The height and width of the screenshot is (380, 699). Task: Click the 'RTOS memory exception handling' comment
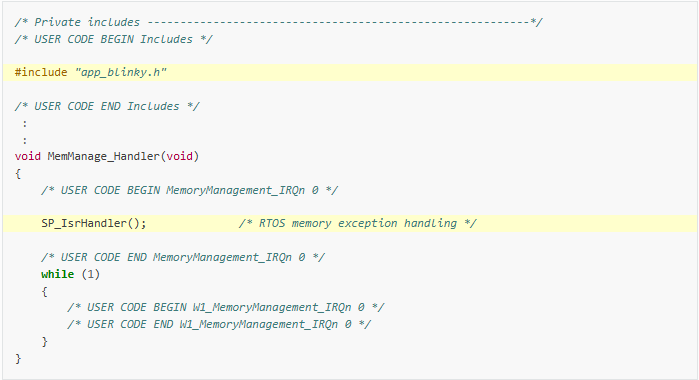(358, 223)
